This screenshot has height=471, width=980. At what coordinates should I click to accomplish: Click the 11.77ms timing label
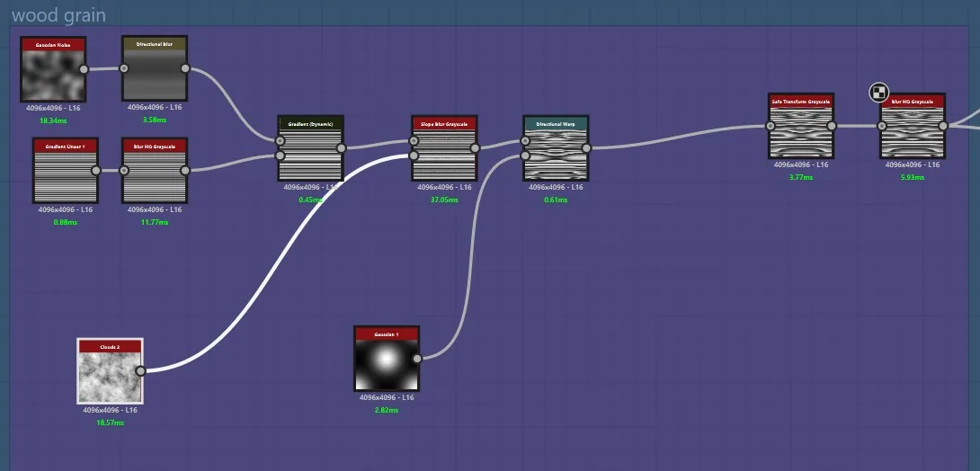155,222
